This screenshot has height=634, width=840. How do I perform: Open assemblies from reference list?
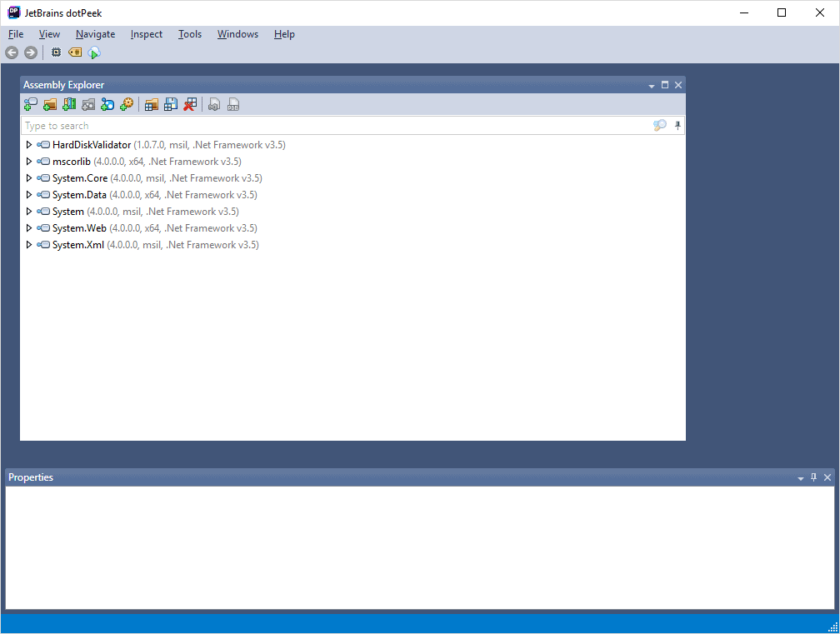[69, 103]
